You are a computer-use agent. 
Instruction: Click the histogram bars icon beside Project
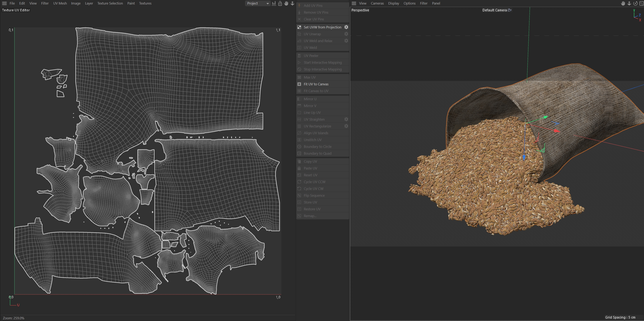pyautogui.click(x=274, y=3)
